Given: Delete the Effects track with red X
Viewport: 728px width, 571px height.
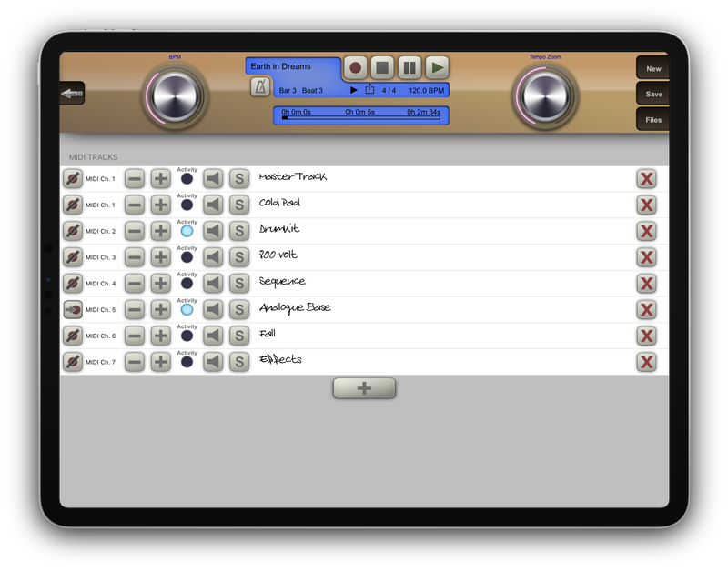Looking at the screenshot, I should [646, 362].
